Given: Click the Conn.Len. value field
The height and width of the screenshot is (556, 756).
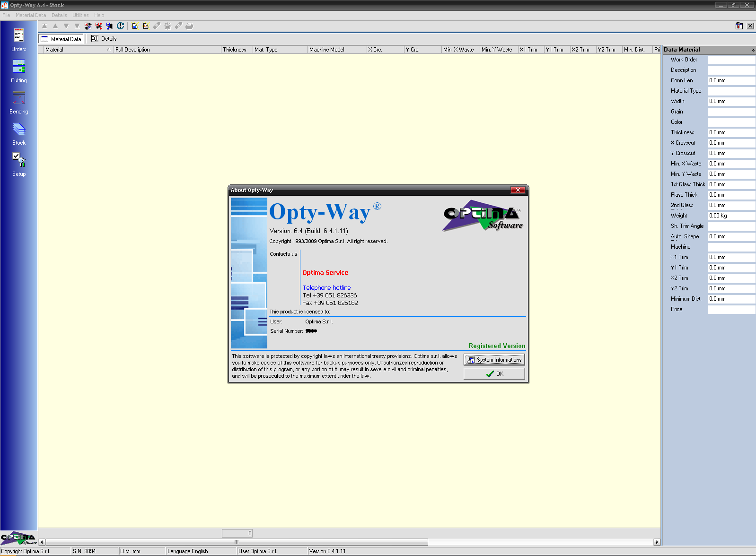Looking at the screenshot, I should point(731,81).
